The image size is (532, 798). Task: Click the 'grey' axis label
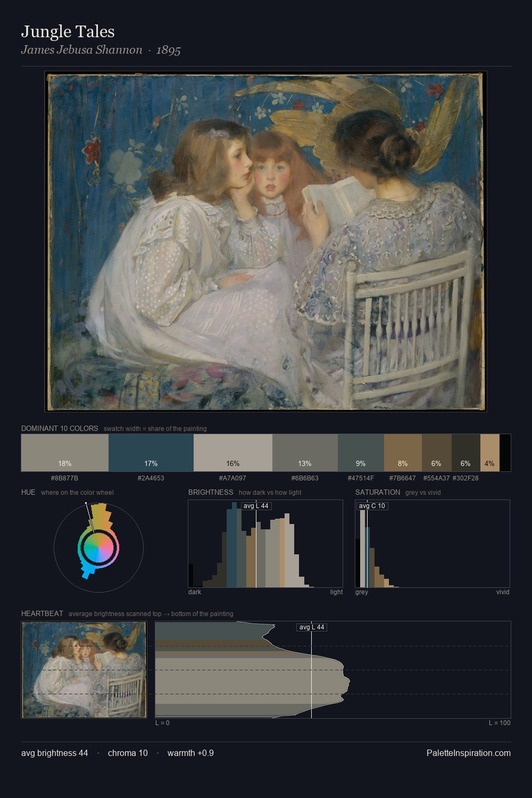tap(362, 592)
